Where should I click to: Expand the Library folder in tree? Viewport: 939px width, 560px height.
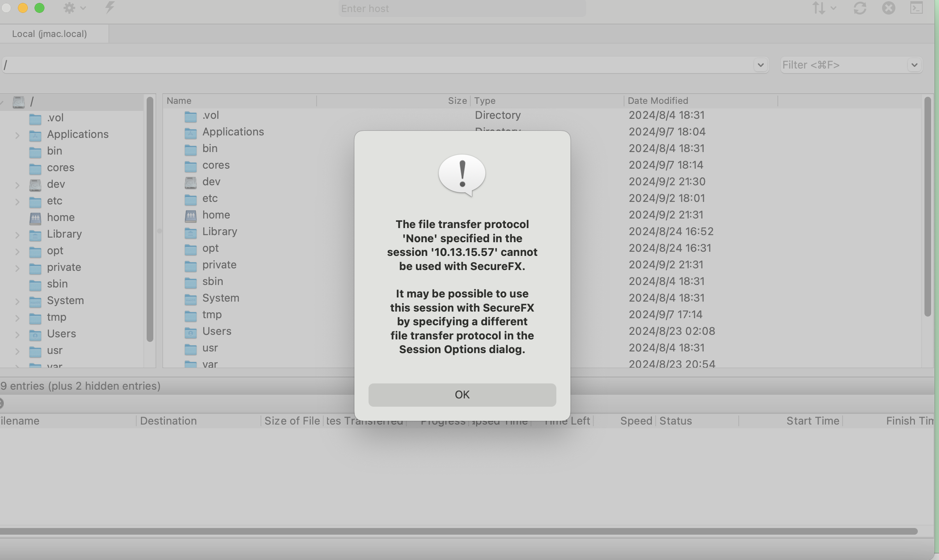[17, 235]
